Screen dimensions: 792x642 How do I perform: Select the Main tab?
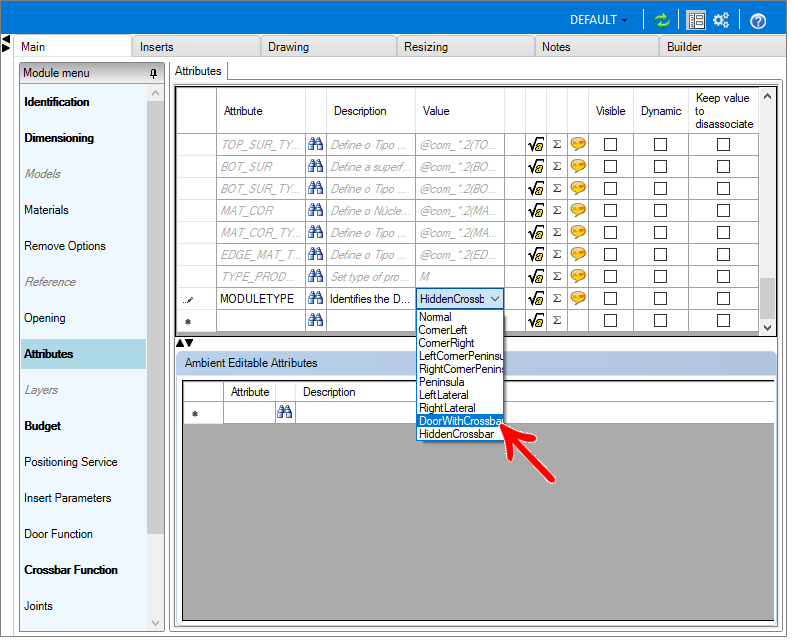pos(73,47)
